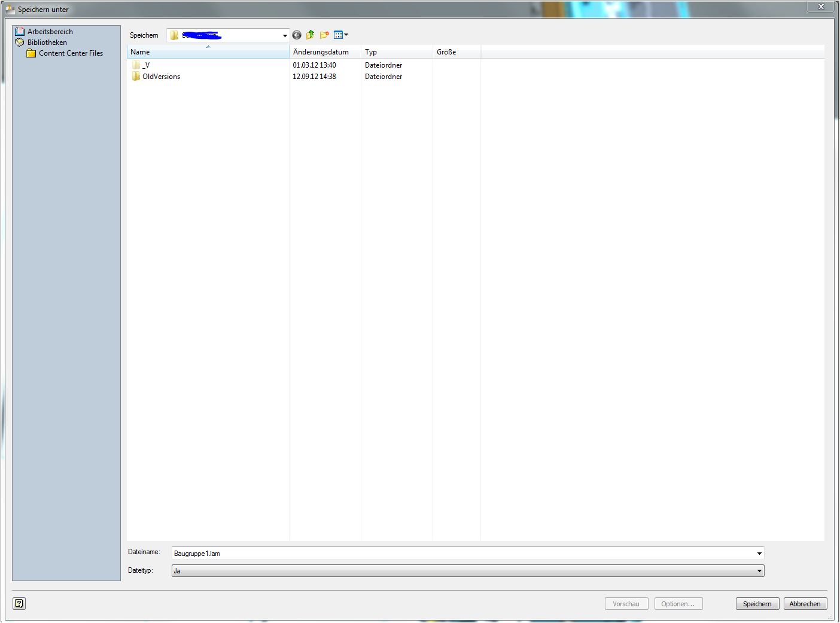Open the Dateiname history dropdown arrow
The image size is (840, 623).
pyautogui.click(x=759, y=554)
